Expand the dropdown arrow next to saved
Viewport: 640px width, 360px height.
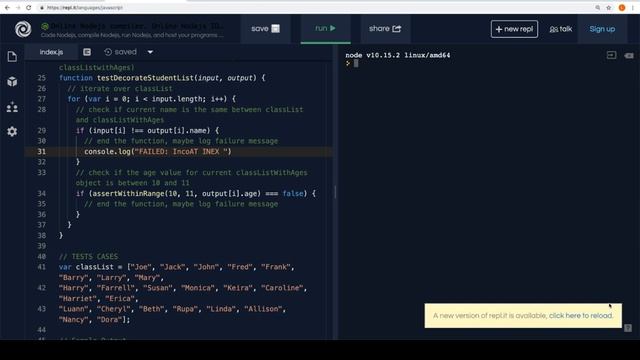(150, 52)
